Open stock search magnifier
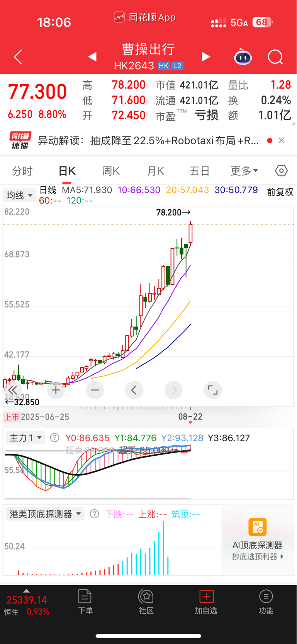Viewport: 297px width, 644px height. click(275, 57)
